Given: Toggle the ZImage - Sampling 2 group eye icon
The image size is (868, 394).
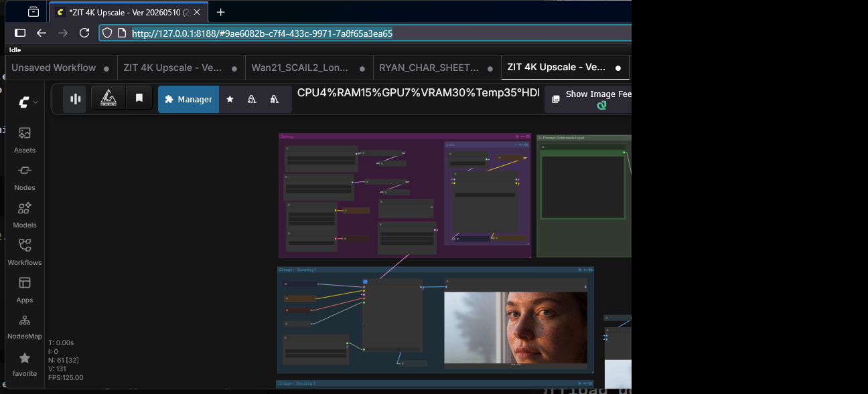Looking at the screenshot, I should pyautogui.click(x=590, y=383).
